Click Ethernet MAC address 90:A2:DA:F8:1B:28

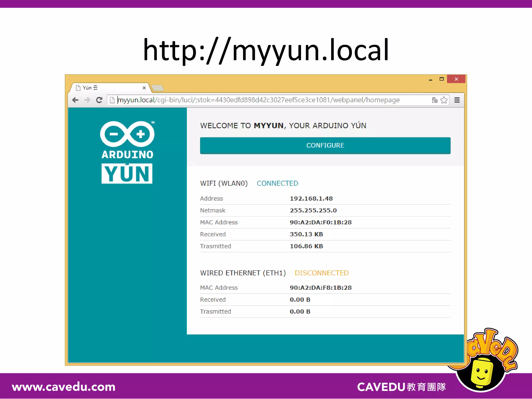(x=321, y=288)
